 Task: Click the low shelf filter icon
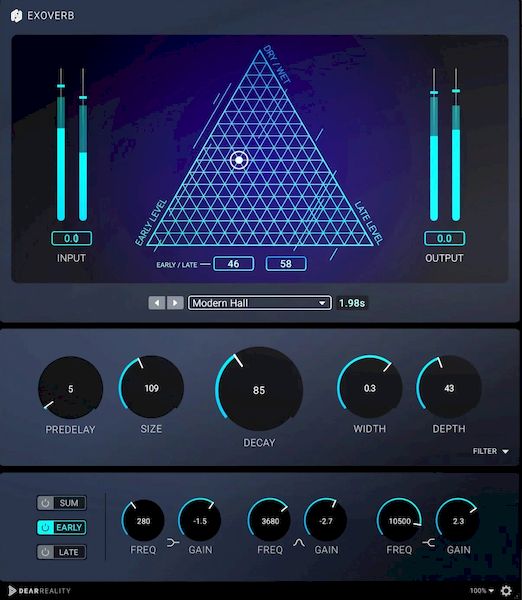[173, 542]
